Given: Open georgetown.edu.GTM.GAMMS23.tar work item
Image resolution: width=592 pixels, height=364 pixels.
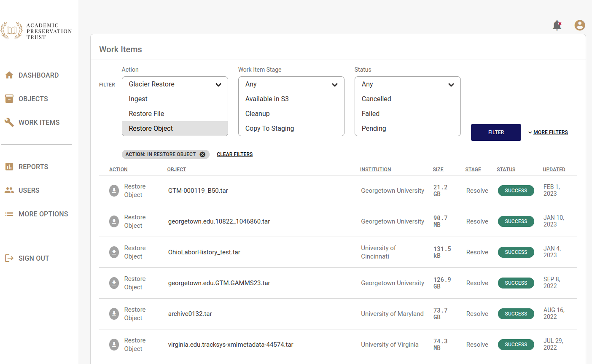Looking at the screenshot, I should [219, 283].
